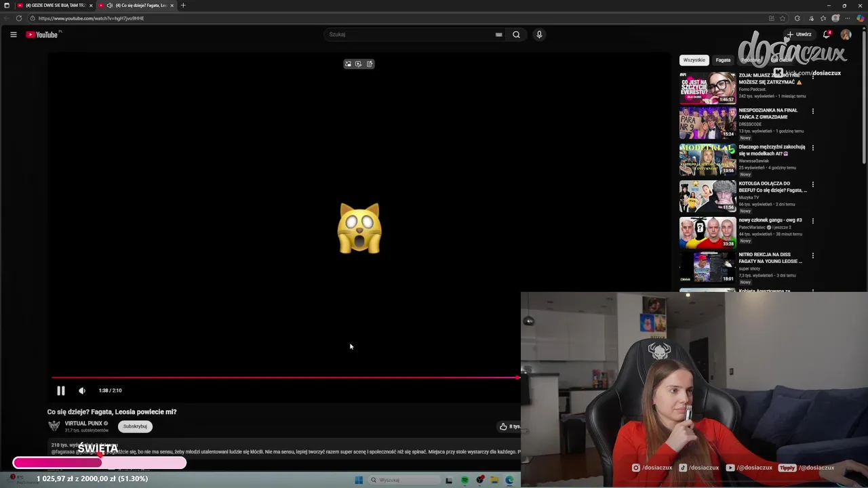
Task: Close the GDZIE DWIE SIĘ BIJĄ browser tab
Action: click(x=90, y=5)
